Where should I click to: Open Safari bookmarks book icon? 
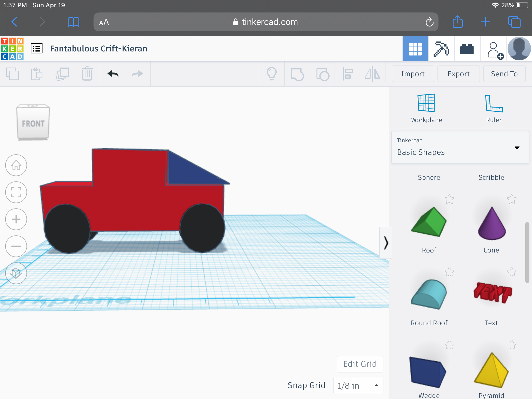tap(74, 22)
